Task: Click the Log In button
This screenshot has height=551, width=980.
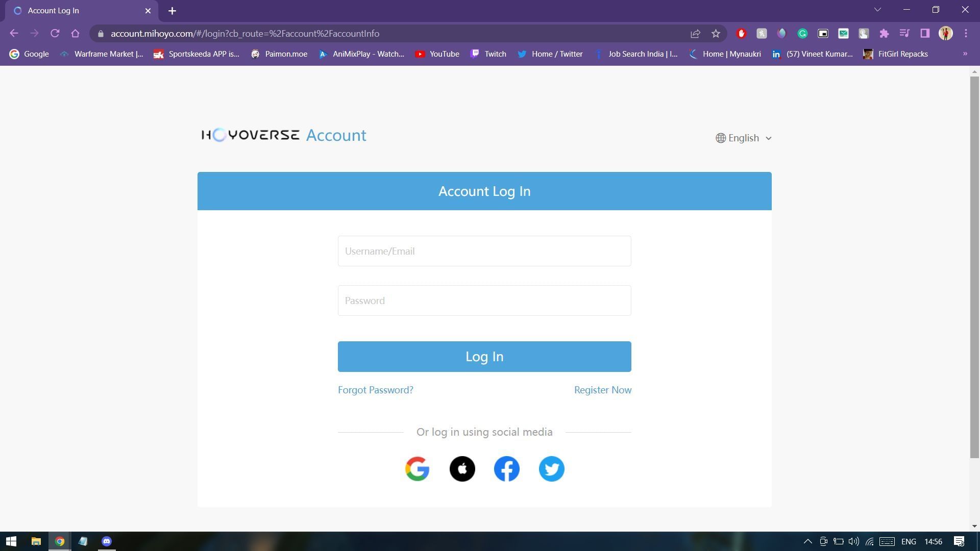Action: tap(484, 356)
